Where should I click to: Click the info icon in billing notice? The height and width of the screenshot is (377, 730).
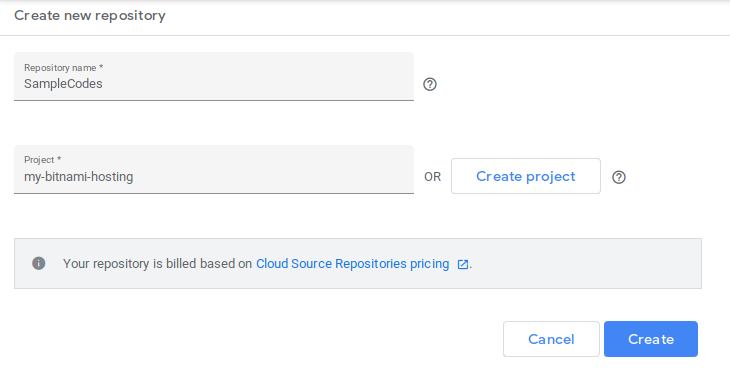click(x=39, y=263)
